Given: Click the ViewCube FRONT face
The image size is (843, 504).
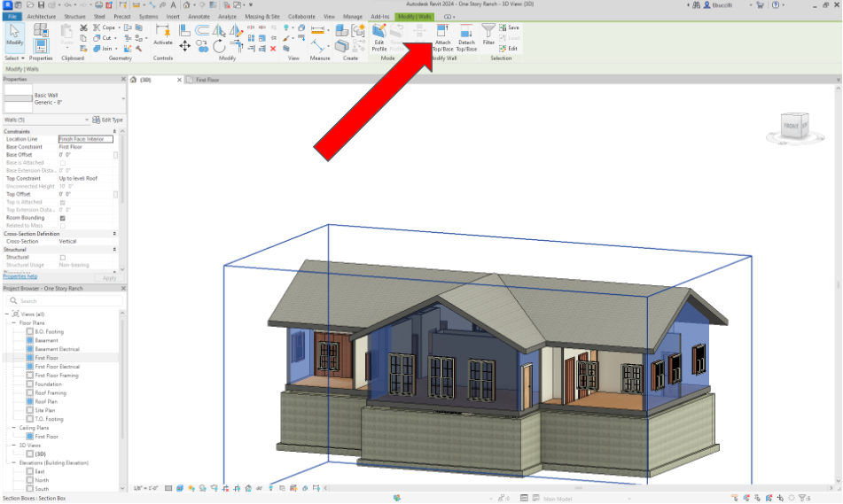Looking at the screenshot, I should (791, 127).
